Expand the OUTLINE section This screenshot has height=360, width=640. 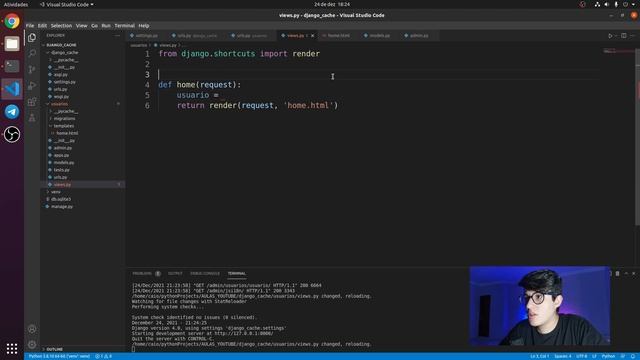55,349
